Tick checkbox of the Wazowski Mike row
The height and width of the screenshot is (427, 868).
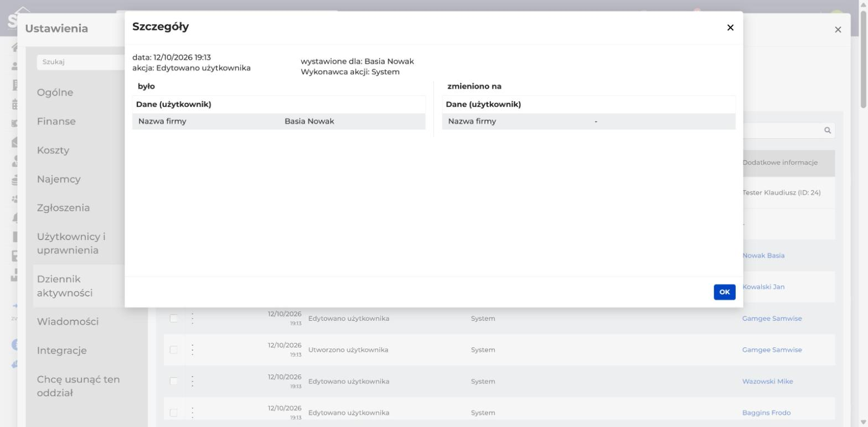[x=174, y=381]
